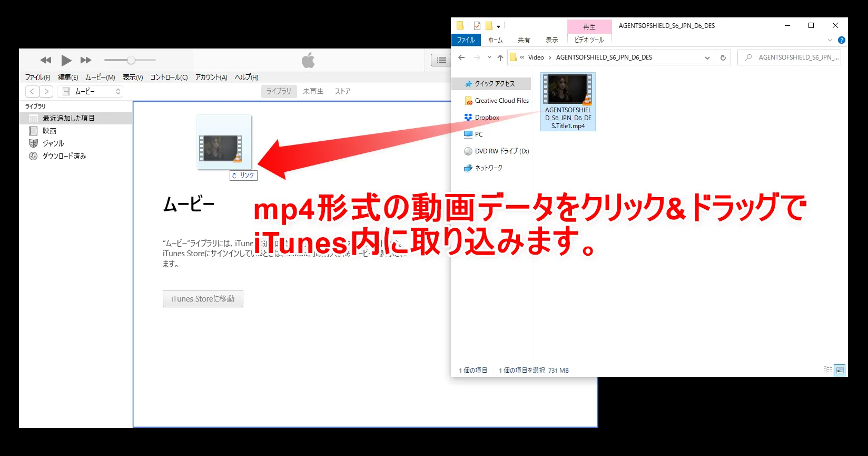Open the 共有 tab in Explorer ribbon
868x456 pixels.
coord(524,40)
